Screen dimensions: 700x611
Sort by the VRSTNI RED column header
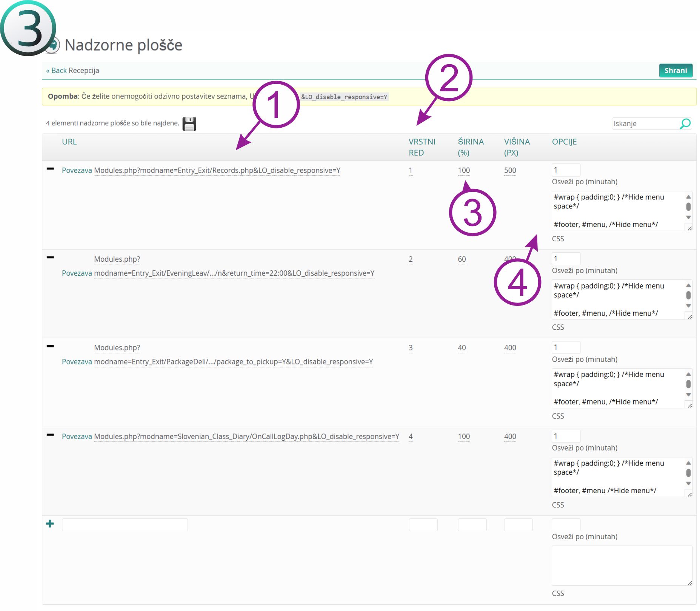coord(422,147)
